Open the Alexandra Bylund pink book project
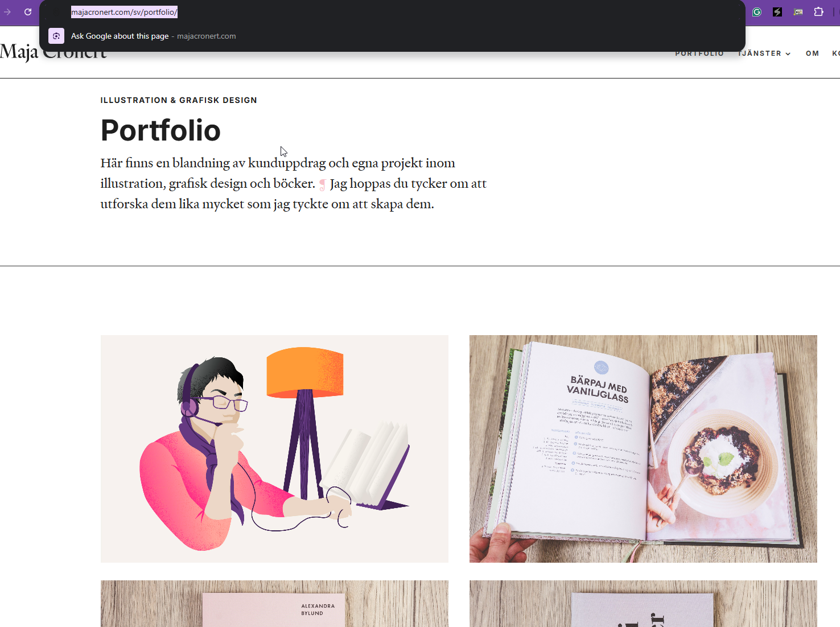The width and height of the screenshot is (840, 627). click(x=274, y=604)
